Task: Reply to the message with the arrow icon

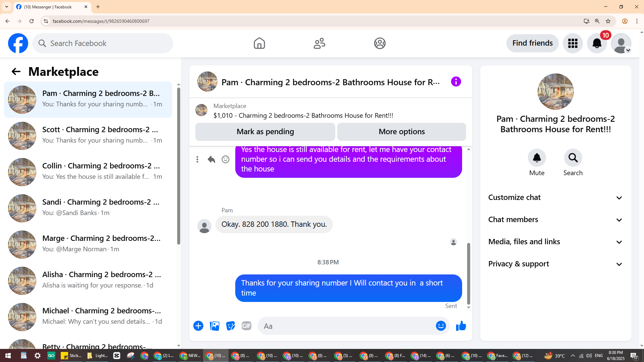Action: point(211,159)
